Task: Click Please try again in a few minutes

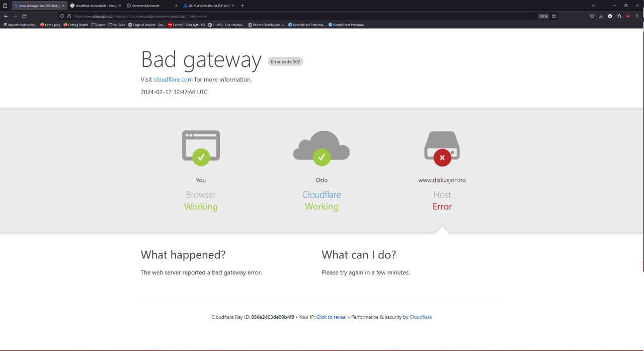Action: [x=366, y=272]
